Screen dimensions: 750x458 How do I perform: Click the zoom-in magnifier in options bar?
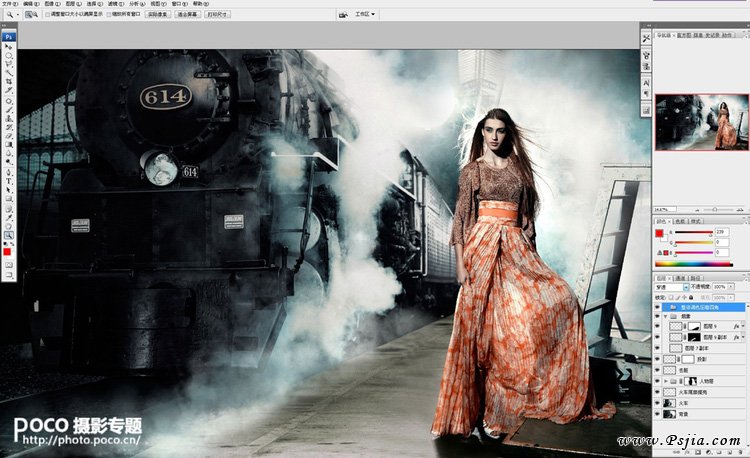26,15
